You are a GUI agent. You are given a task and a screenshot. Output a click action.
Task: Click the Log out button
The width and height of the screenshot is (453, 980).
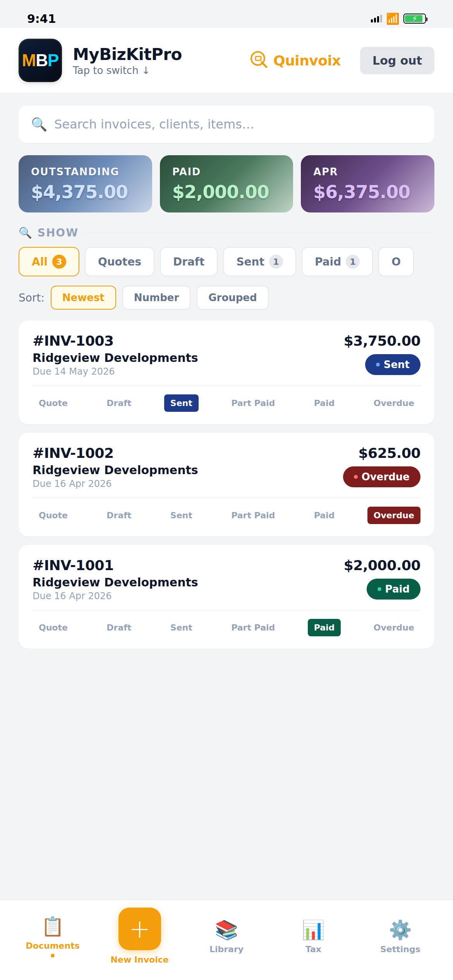click(397, 60)
